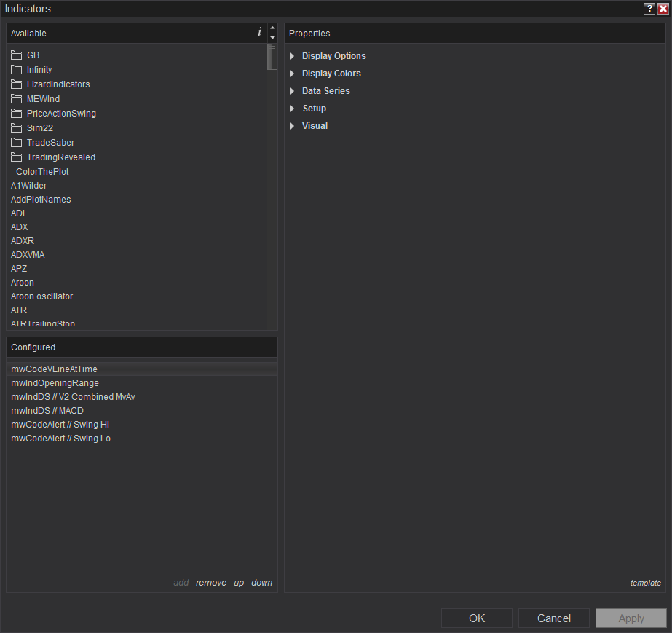Click the remove link

coord(211,583)
